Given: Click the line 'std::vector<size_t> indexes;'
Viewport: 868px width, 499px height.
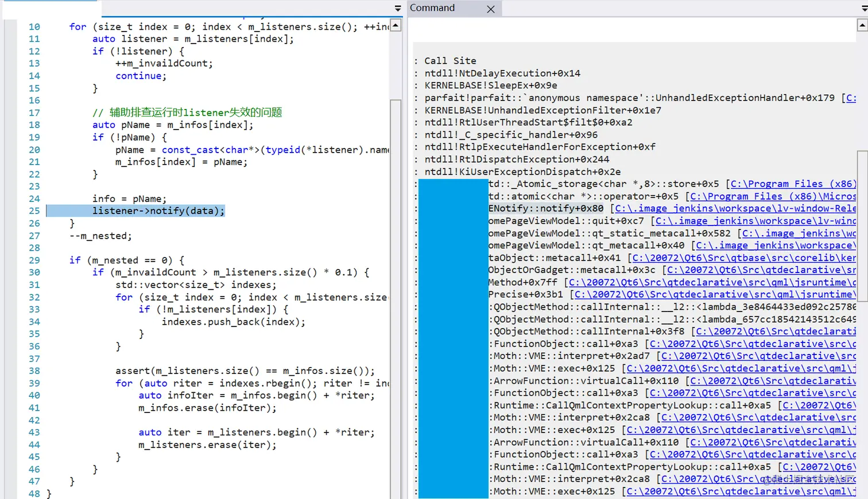Looking at the screenshot, I should click(x=196, y=284).
